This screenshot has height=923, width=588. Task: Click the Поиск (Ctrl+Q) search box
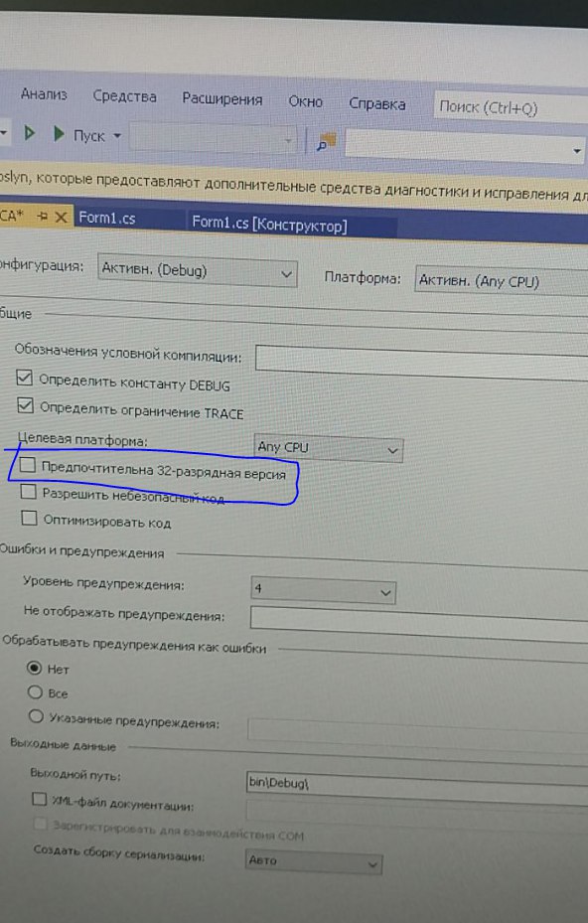tap(511, 108)
